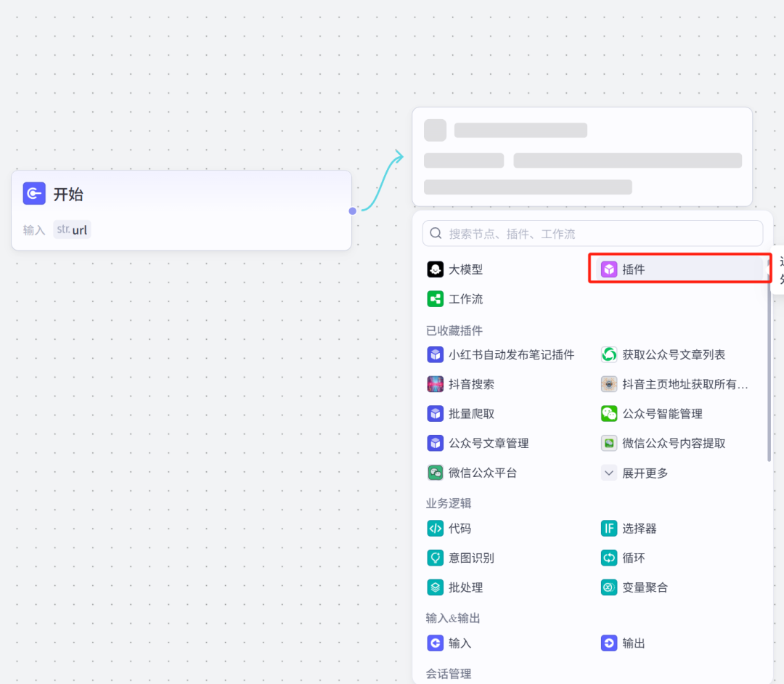
Task: Click the 工作流 node icon
Action: [x=435, y=299]
